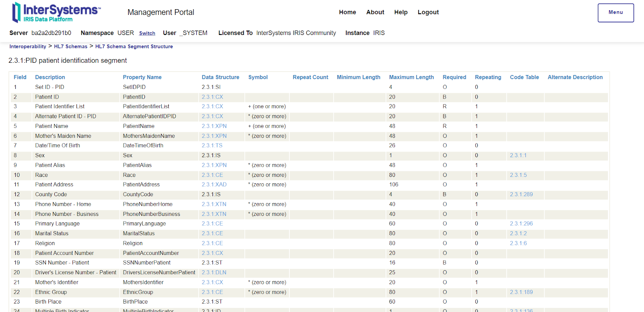
Task: Open 2.3.1:CX link in Patient Identifier List row
Action: (213, 107)
